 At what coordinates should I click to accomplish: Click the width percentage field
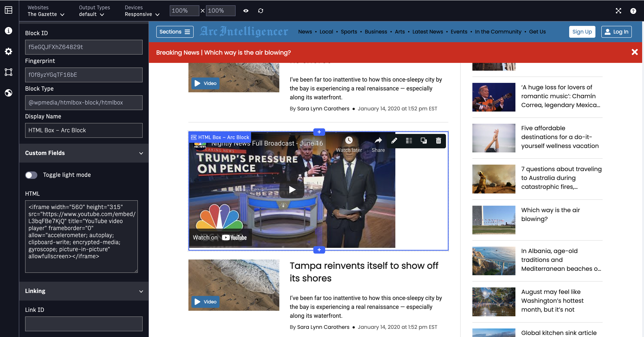point(184,11)
